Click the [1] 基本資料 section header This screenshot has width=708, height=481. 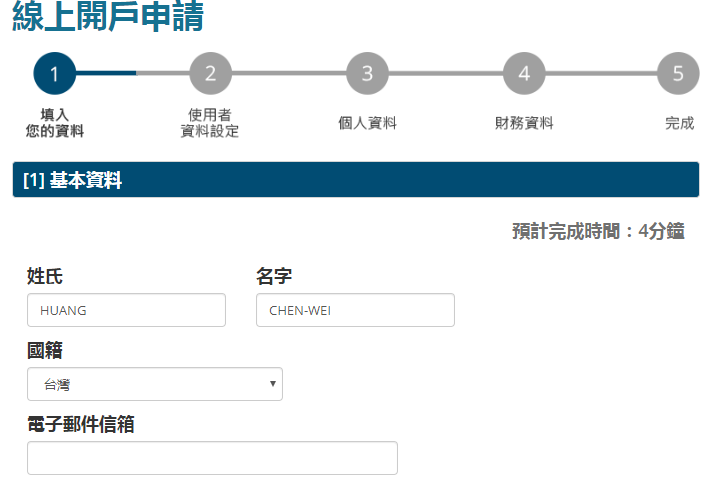tap(356, 180)
